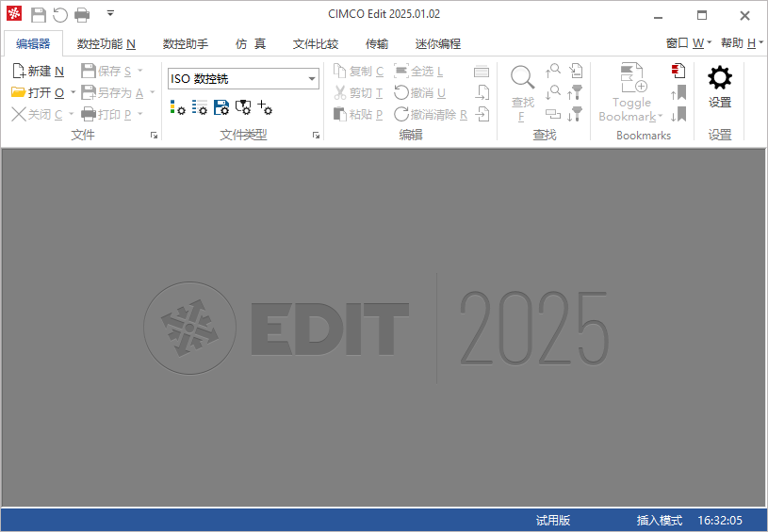Go to next bookmark down-arrow icon
The image size is (768, 532).
(678, 115)
